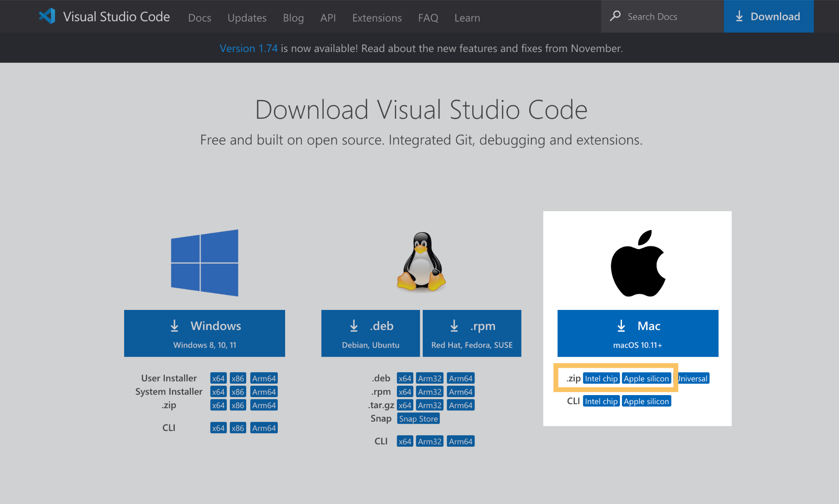Download VS Code from the Snap Store
Screen dimensions: 839x504
[x=418, y=418]
